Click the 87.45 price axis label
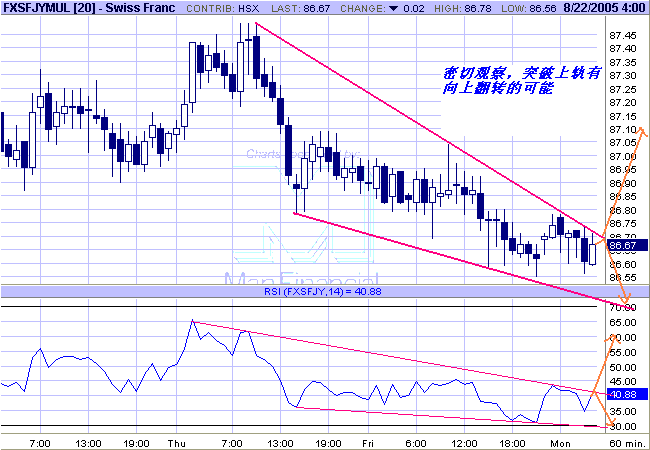The height and width of the screenshot is (450, 650). (x=622, y=35)
